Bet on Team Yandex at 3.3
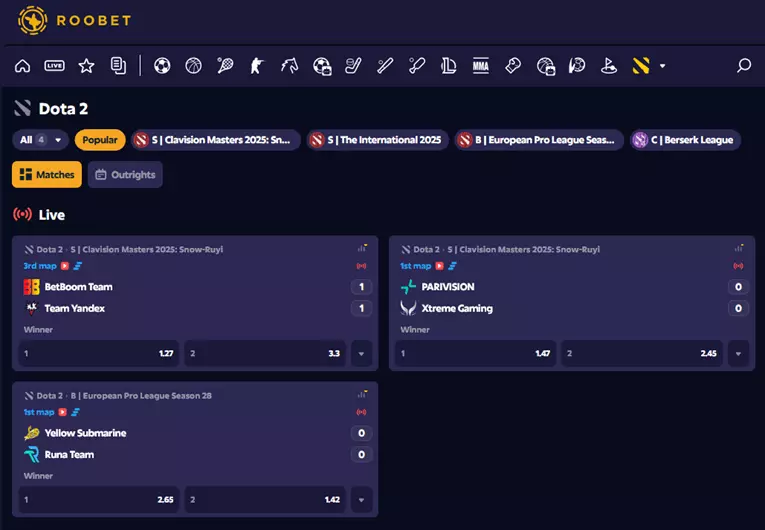The width and height of the screenshot is (765, 530). 265,353
